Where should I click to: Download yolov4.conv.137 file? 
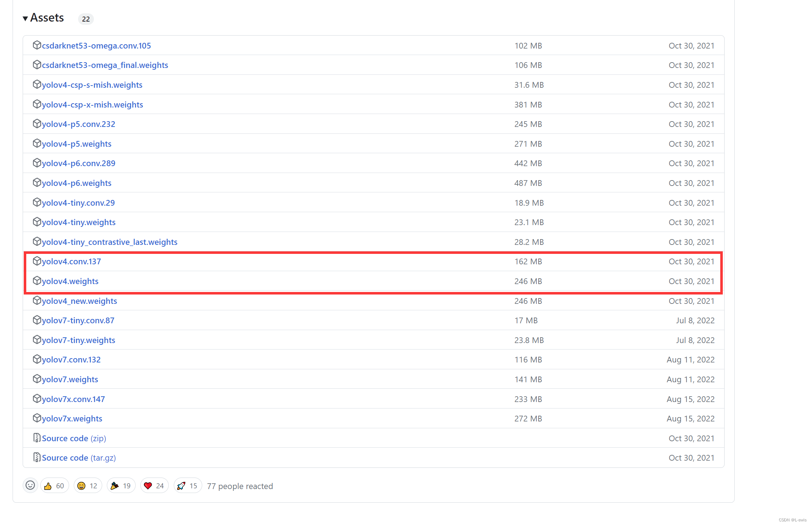pyautogui.click(x=71, y=261)
